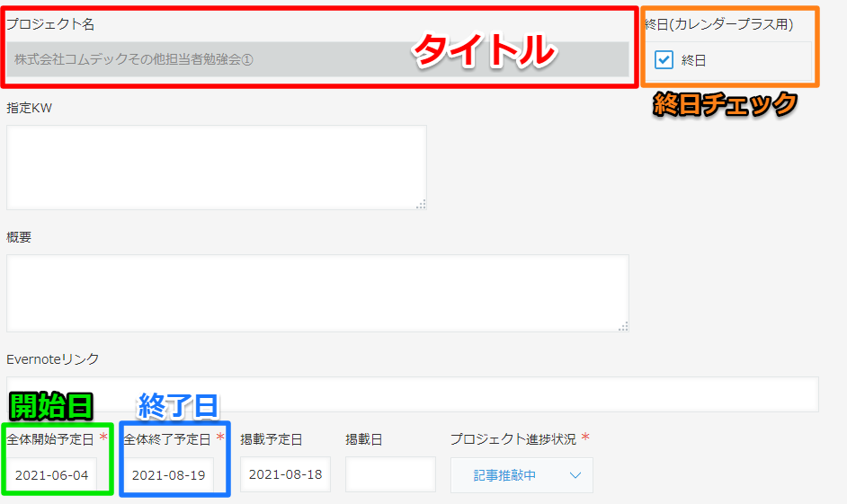Viewport: 847px width, 504px height.
Task: Click the 全体終了予定日 date field
Action: coord(168,475)
